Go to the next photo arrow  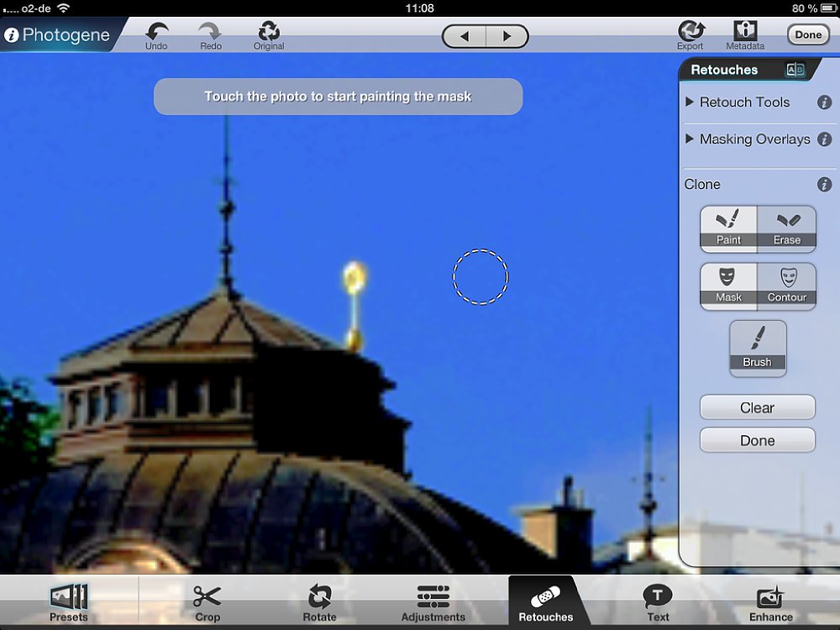click(x=507, y=36)
